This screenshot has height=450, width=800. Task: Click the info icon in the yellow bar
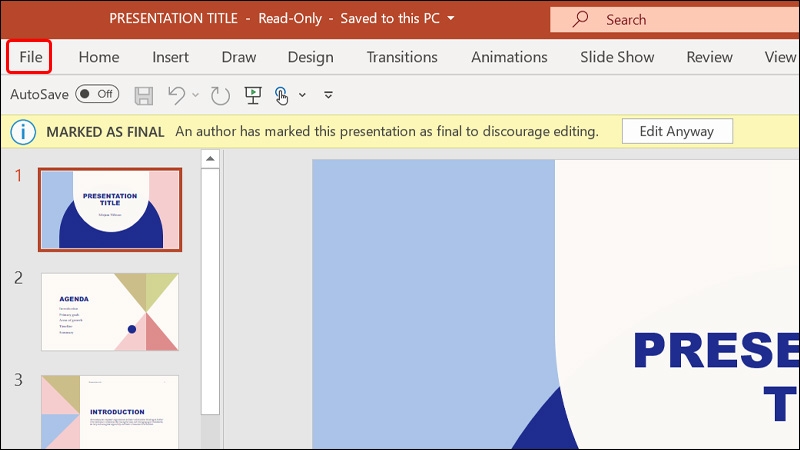(23, 132)
